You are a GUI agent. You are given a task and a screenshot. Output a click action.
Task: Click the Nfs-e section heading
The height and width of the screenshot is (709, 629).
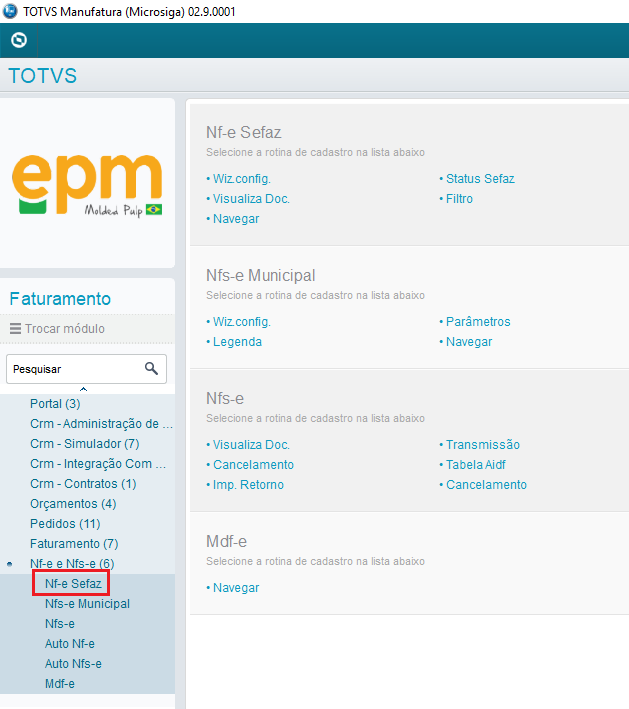tap(225, 398)
